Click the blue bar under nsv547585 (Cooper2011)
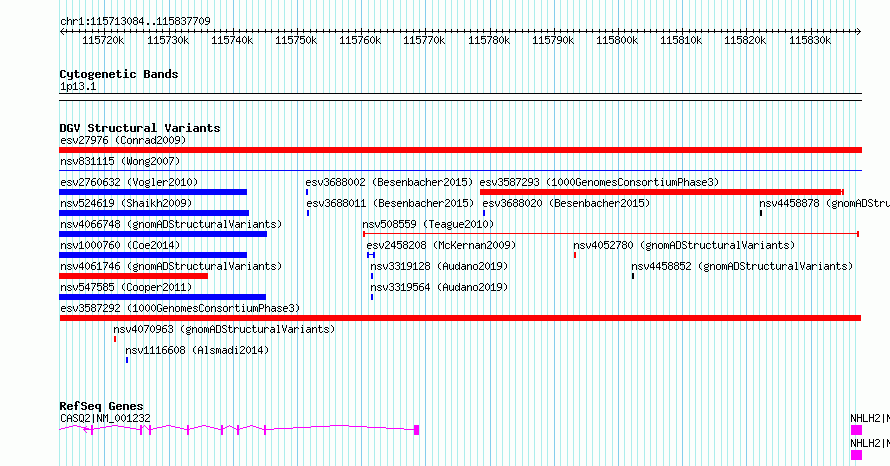 point(162,297)
